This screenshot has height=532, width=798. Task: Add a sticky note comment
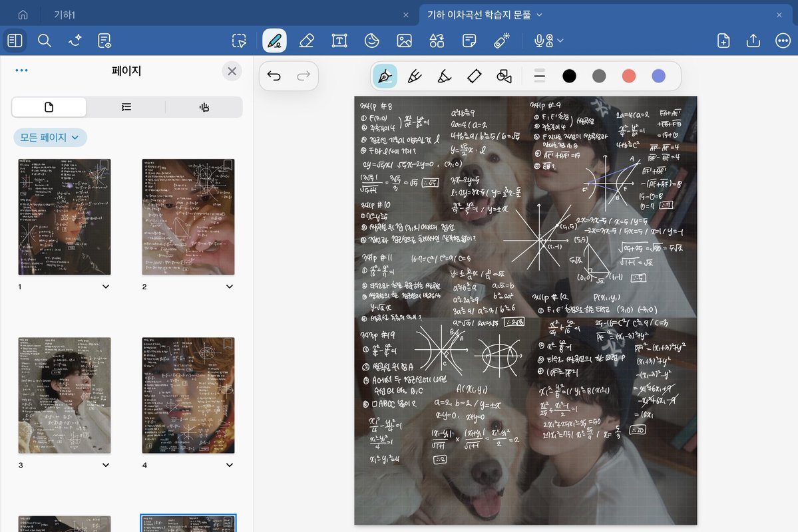[469, 41]
